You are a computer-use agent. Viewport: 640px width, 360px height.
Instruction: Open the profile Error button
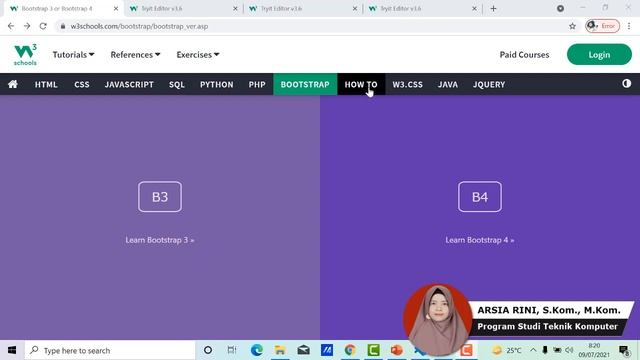pyautogui.click(x=602, y=26)
